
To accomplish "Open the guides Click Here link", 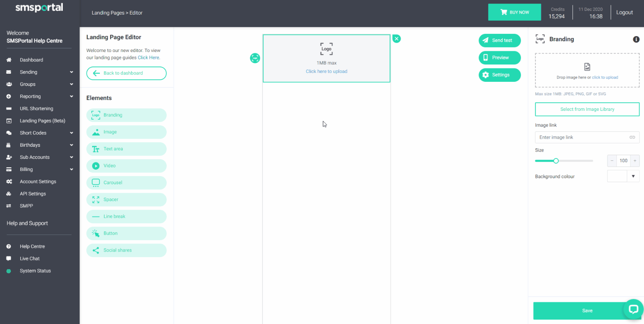I will click(x=149, y=58).
